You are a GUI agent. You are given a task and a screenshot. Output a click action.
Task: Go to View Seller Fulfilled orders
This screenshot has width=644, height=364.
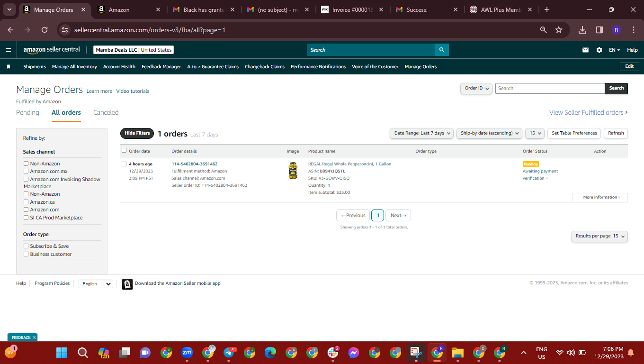[x=589, y=113]
